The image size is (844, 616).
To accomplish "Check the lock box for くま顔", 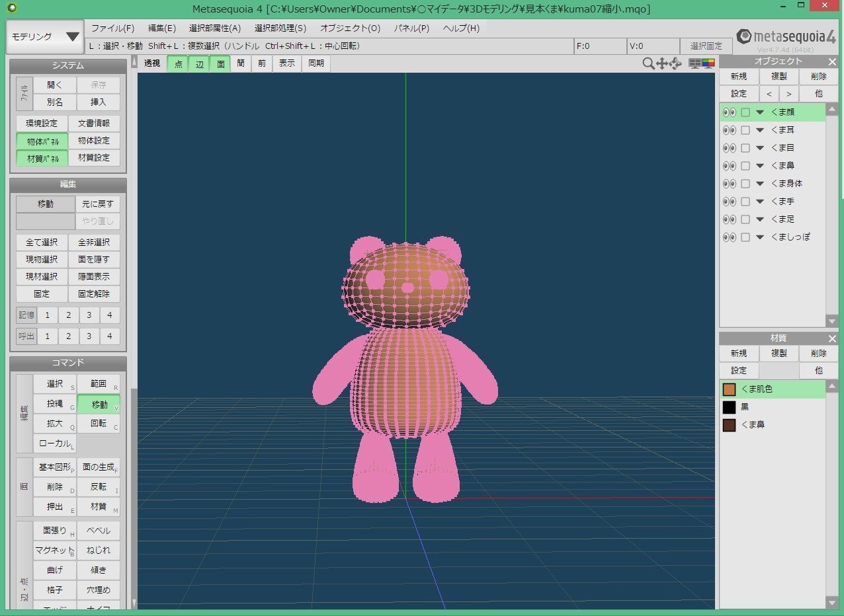I will click(x=745, y=112).
